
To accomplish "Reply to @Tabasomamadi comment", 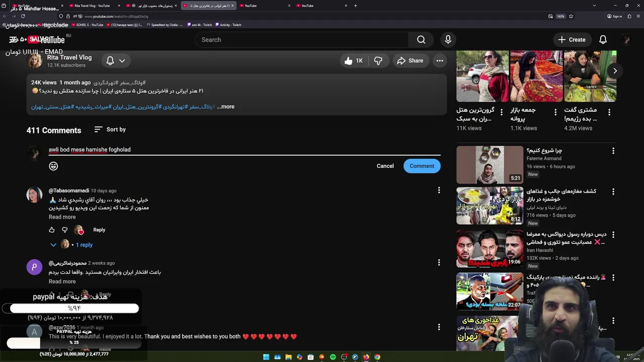I will pos(99,230).
